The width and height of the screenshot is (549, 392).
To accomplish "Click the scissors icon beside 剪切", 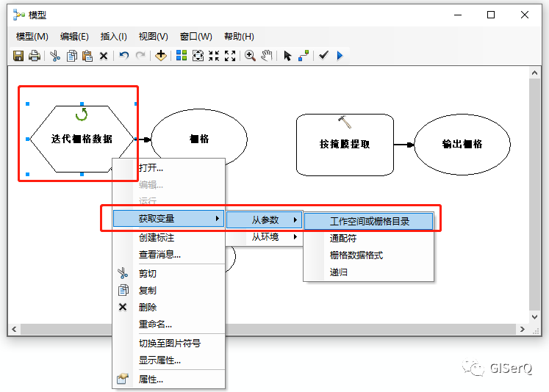I will point(123,273).
